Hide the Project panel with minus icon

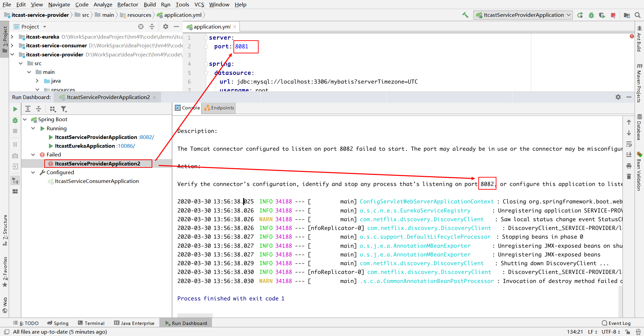176,27
